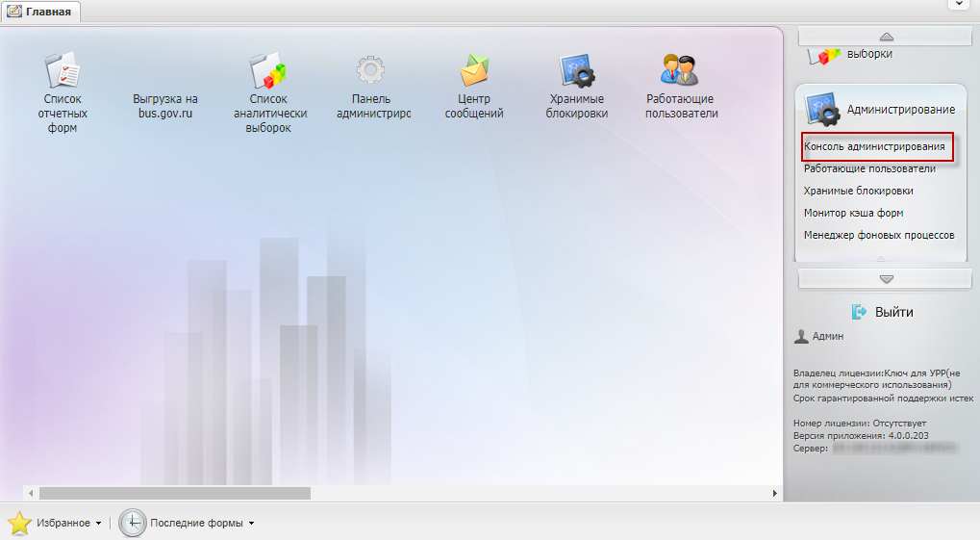
Task: Click the horizontal scrollbar thumb
Action: pos(173,493)
